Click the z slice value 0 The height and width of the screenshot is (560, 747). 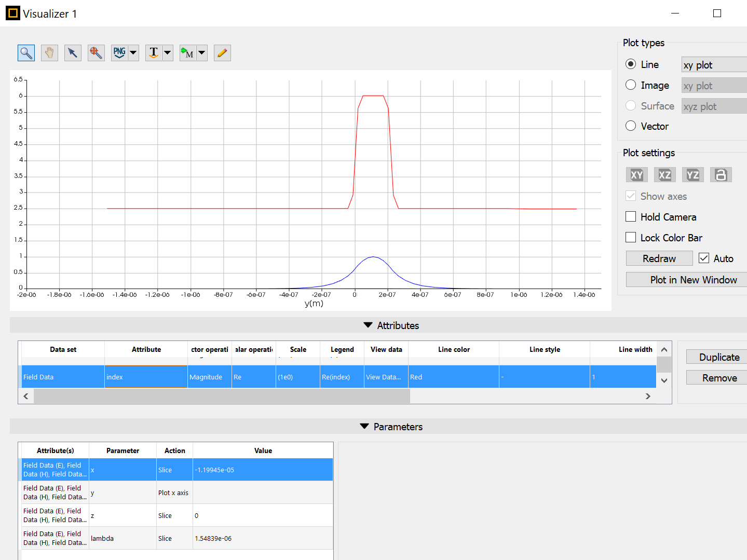click(263, 515)
